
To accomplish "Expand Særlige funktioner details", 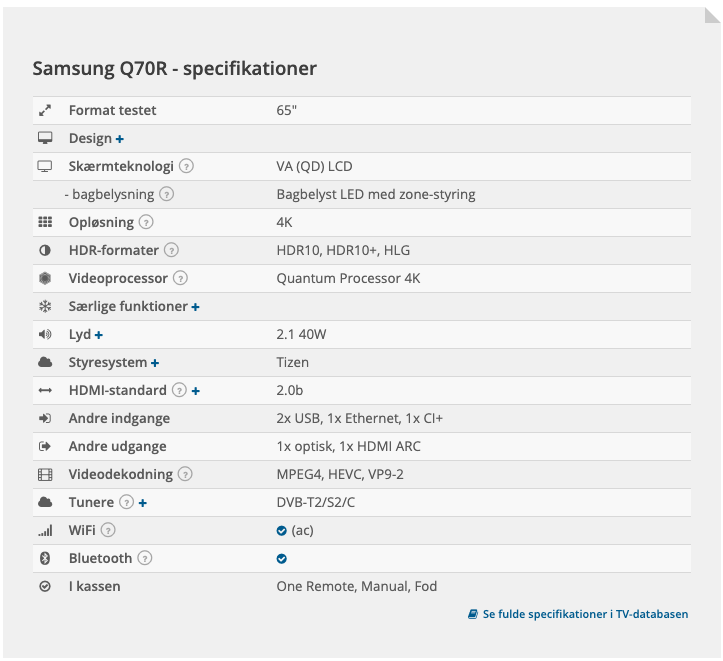I will [x=195, y=306].
